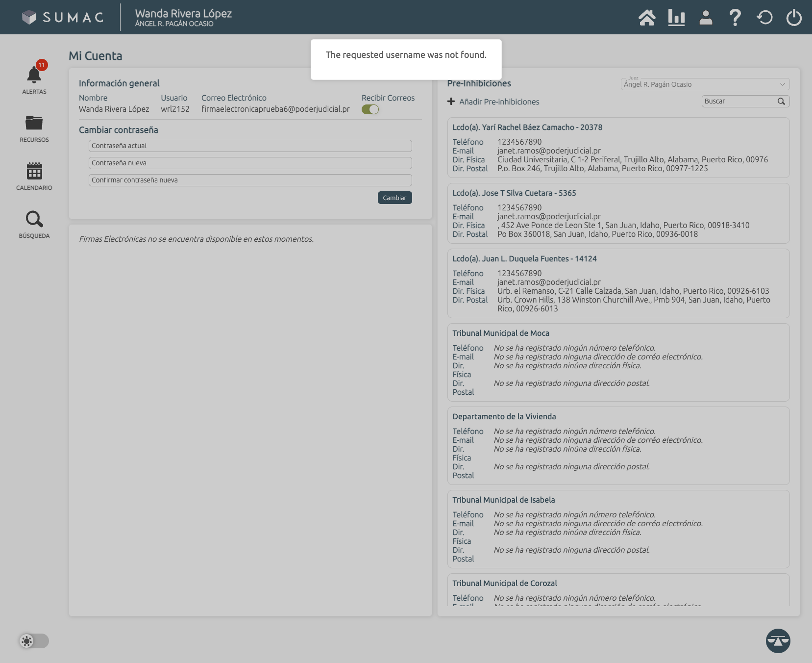Toggle the light/dark theme switch
This screenshot has width=812, height=663.
tap(34, 641)
